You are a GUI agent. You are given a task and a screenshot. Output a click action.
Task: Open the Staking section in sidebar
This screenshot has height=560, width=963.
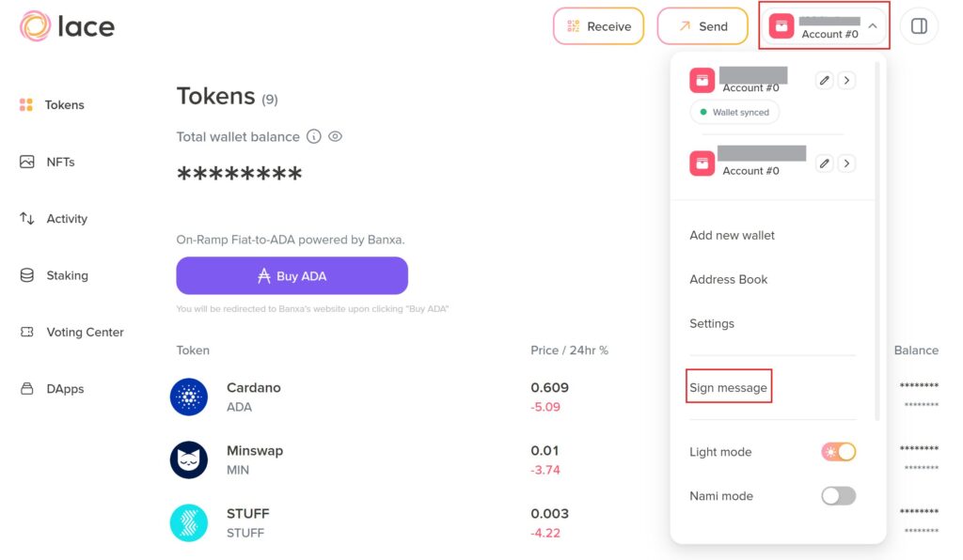(67, 275)
